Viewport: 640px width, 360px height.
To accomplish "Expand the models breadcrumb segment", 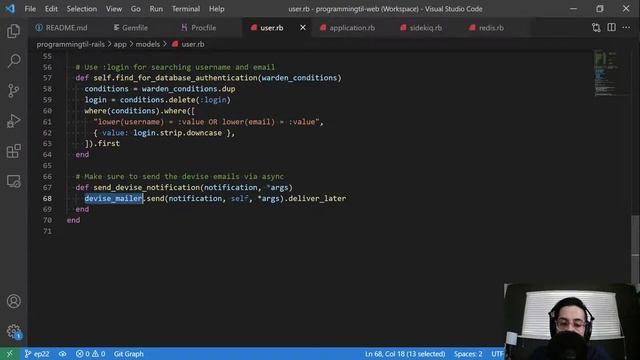I will click(148, 44).
